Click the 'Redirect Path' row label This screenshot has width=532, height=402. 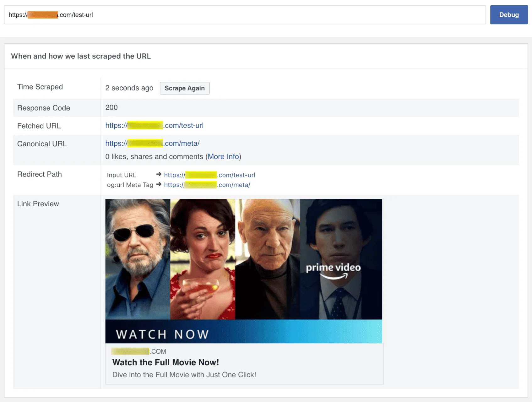point(40,174)
